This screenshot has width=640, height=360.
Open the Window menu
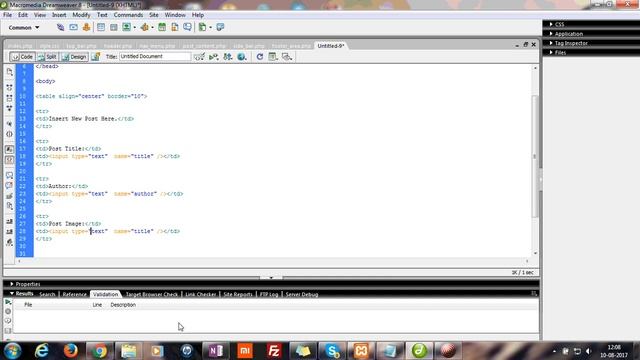[175, 15]
